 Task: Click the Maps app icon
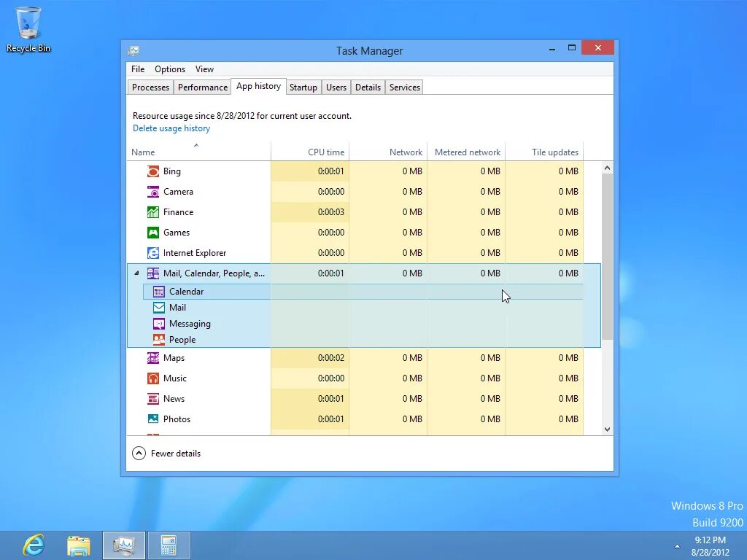tap(153, 358)
